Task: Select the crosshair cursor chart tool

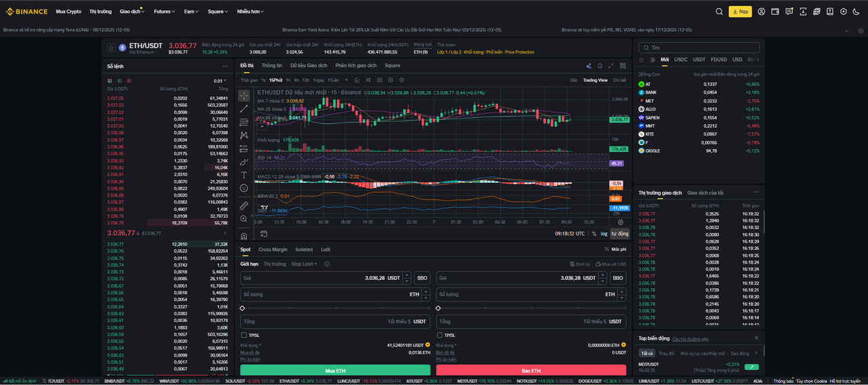Action: pyautogui.click(x=244, y=95)
